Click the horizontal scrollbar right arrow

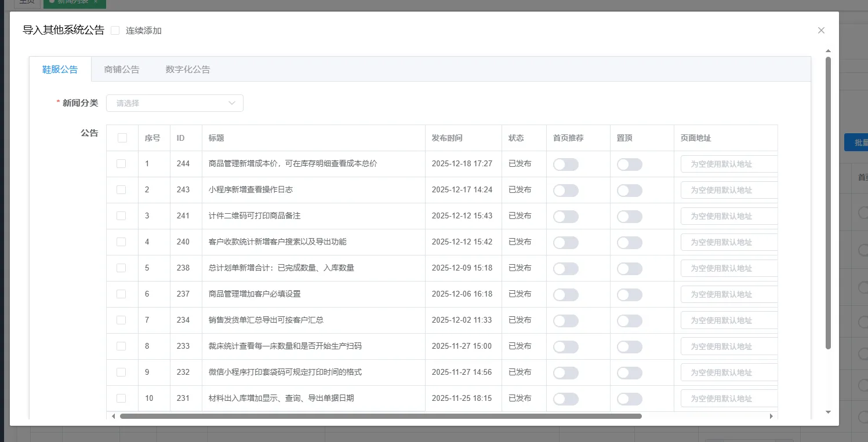tap(771, 416)
